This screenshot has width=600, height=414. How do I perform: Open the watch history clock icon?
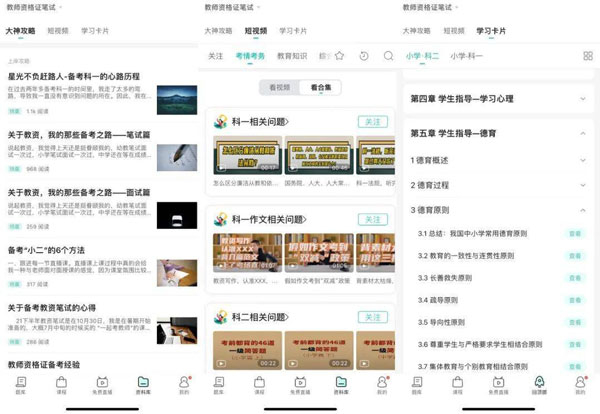click(x=364, y=56)
